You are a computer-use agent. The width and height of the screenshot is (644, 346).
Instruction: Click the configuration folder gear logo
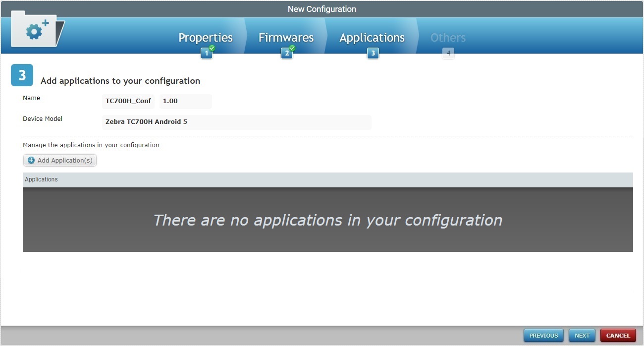[35, 30]
